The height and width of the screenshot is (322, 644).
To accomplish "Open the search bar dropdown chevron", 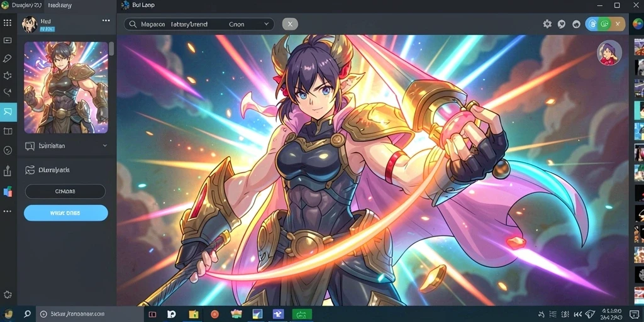I will 267,25.
